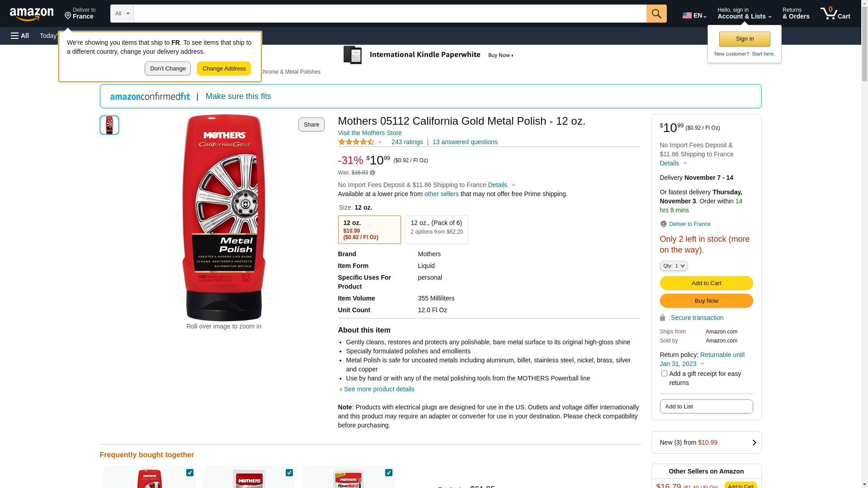The height and width of the screenshot is (488, 868).
Task: Click the star rating icons
Action: [x=356, y=142]
